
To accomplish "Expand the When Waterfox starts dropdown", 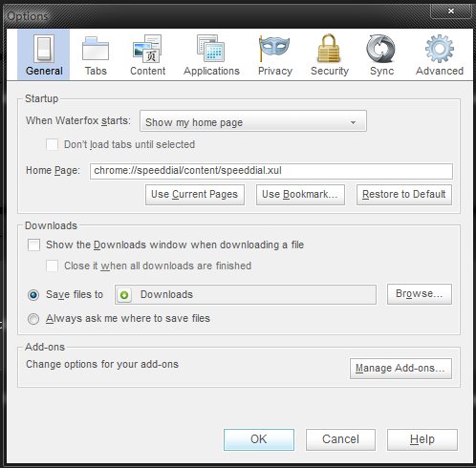I will coord(253,121).
